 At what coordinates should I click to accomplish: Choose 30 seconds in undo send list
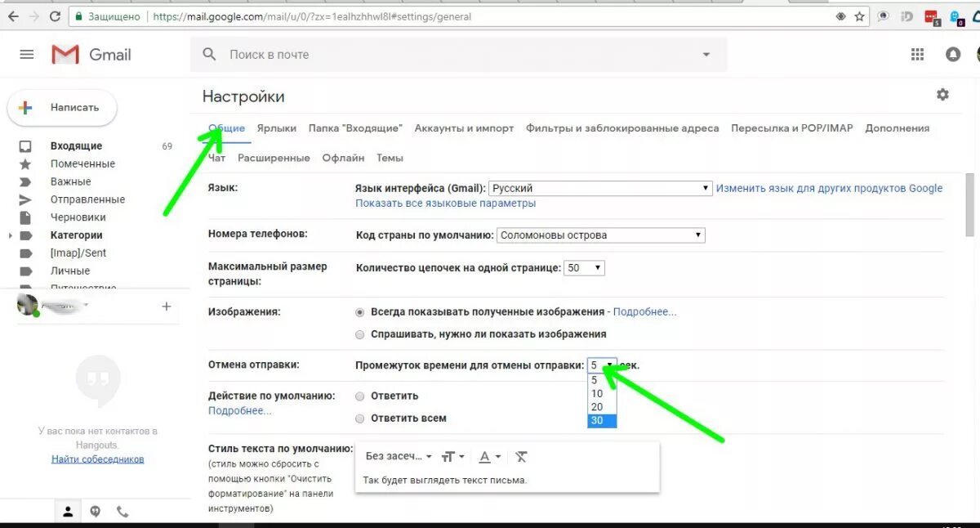point(602,420)
